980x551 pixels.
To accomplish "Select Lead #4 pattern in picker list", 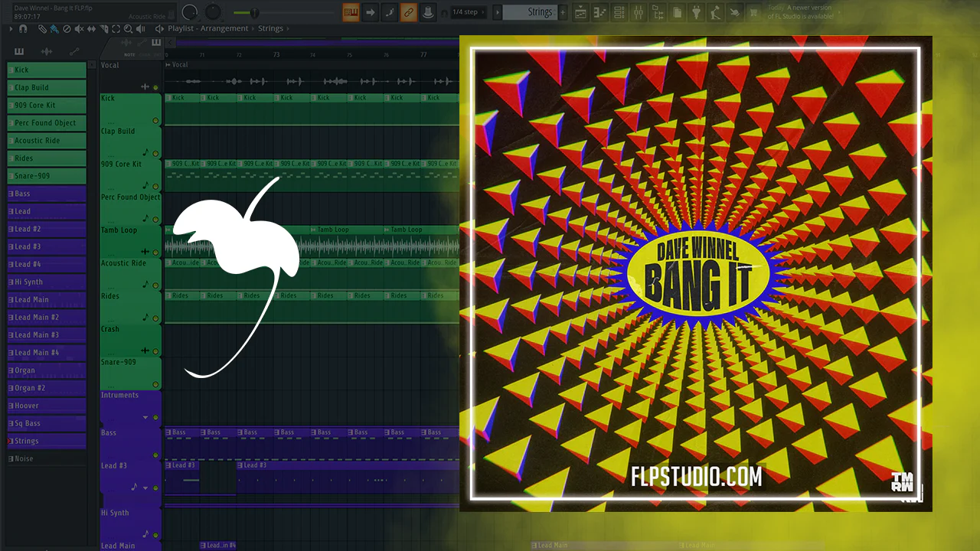I will (47, 264).
